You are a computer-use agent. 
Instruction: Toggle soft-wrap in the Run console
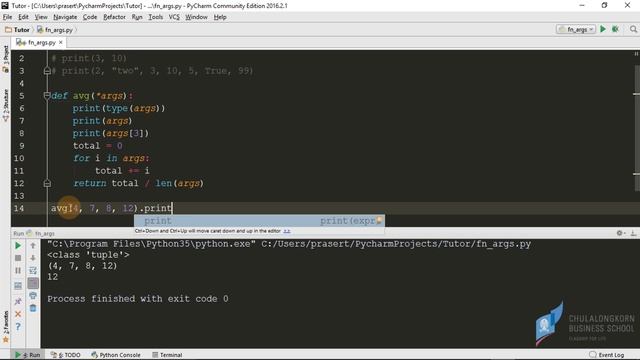[x=33, y=271]
